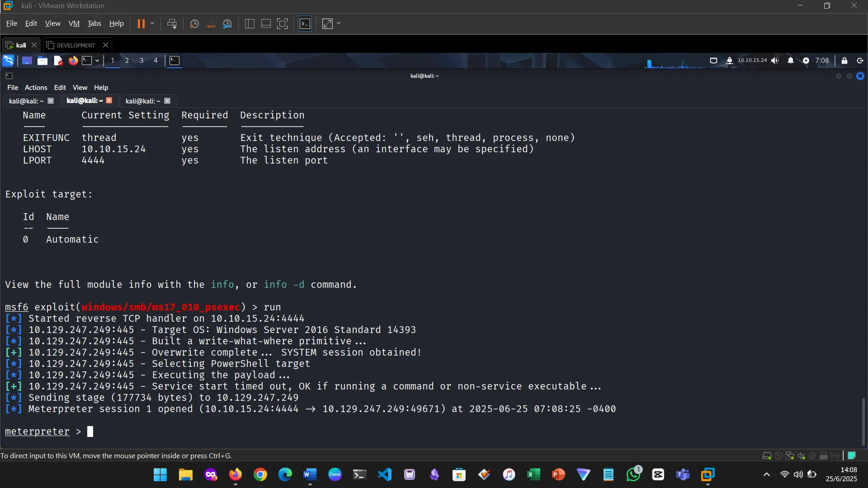This screenshot has height=488, width=868.
Task: Open the terminal Actions menu
Action: 36,88
